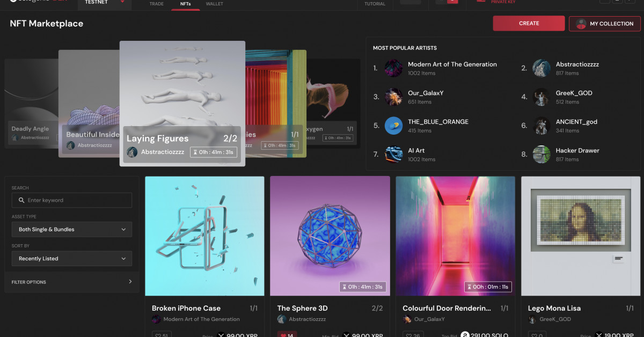Open the Asset Type dropdown
This screenshot has height=337, width=644.
click(72, 230)
